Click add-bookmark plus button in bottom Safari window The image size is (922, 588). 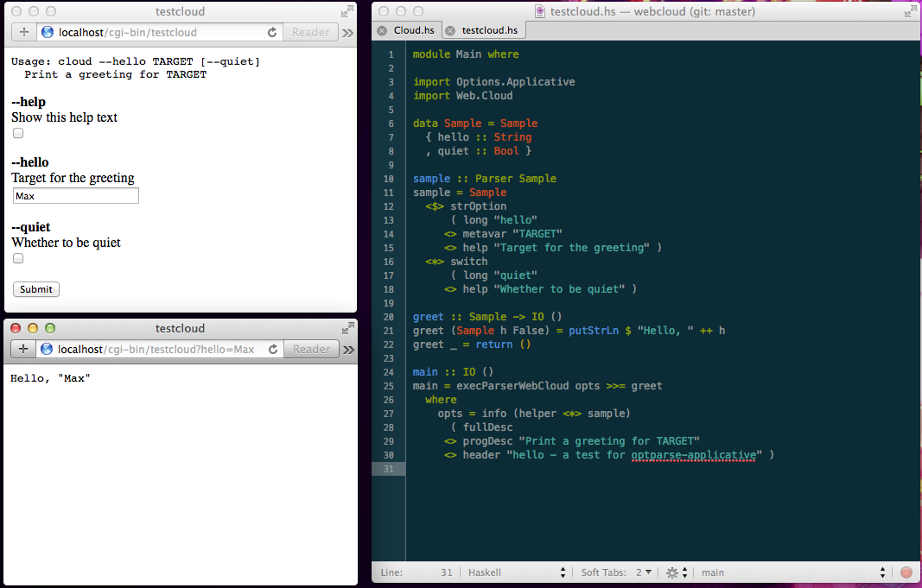(23, 349)
